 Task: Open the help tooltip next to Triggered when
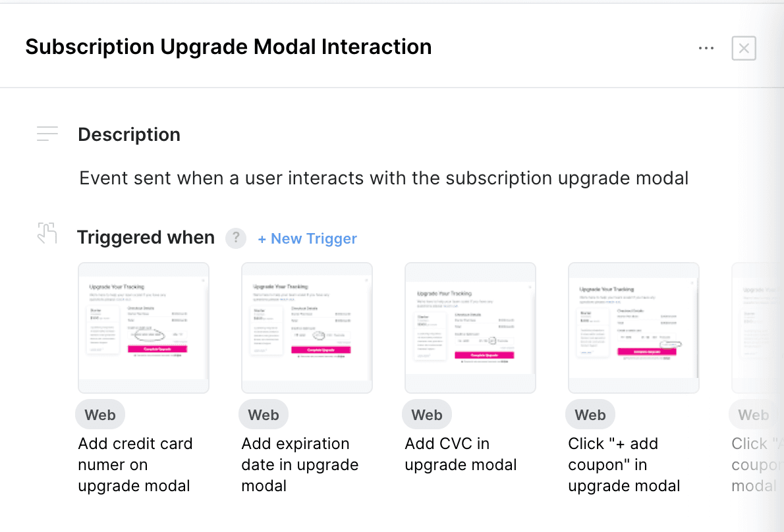[x=235, y=238]
